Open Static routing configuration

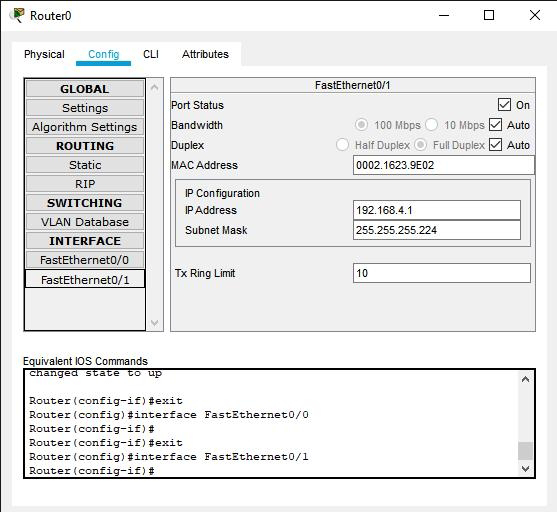[85, 165]
